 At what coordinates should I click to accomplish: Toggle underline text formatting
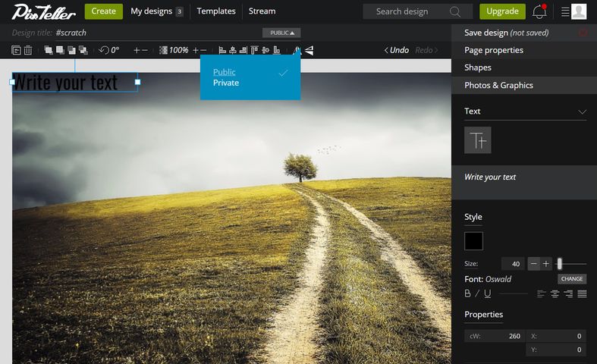point(487,293)
